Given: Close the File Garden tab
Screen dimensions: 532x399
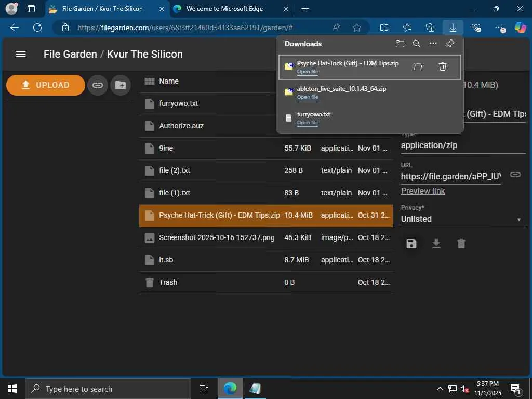Looking at the screenshot, I should (162, 9).
